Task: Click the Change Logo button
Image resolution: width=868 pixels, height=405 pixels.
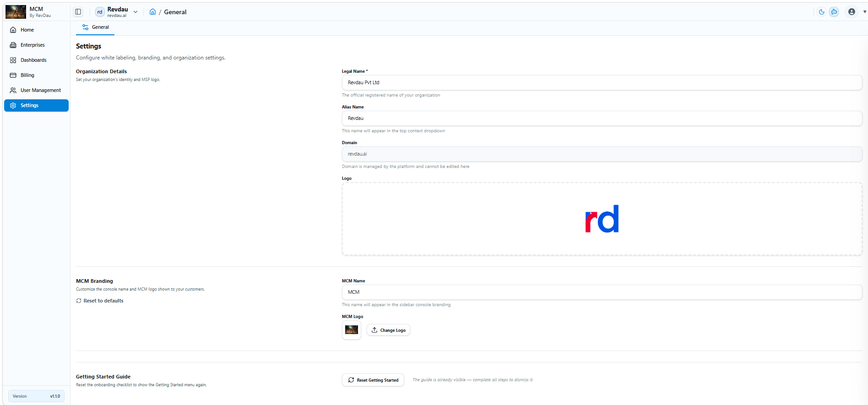Action: 388,330
